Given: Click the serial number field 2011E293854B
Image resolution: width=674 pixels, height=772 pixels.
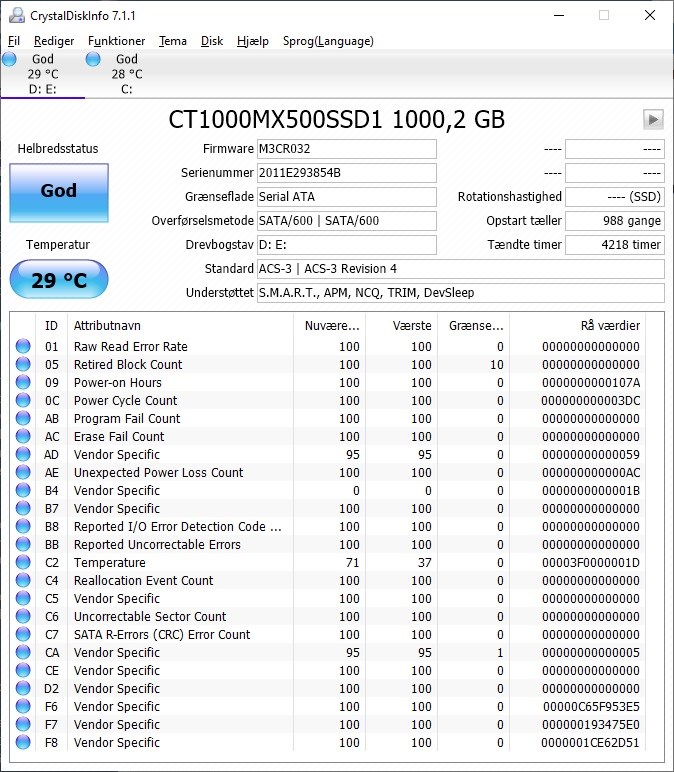Looking at the screenshot, I should (347, 173).
